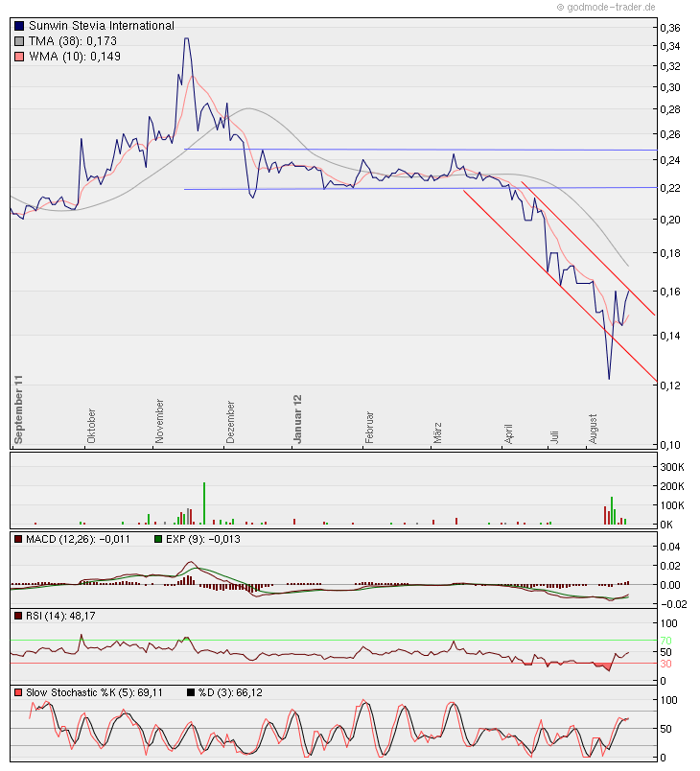Viewport: 700px width, 771px height.
Task: Click the 'April' time axis label
Action: pos(508,433)
